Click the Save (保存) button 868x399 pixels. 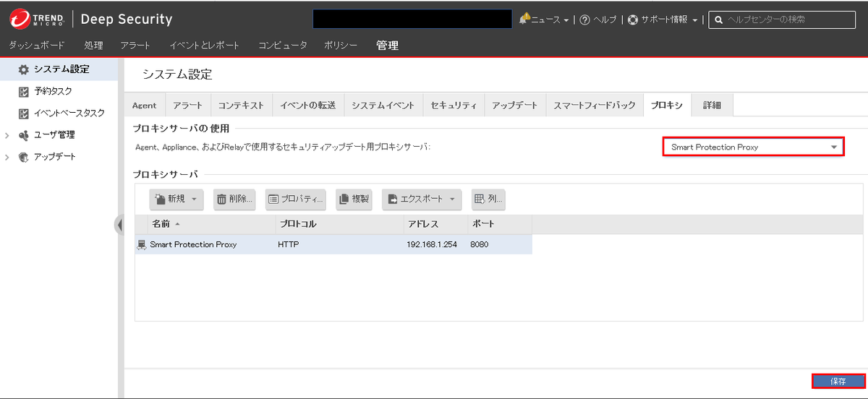(838, 381)
